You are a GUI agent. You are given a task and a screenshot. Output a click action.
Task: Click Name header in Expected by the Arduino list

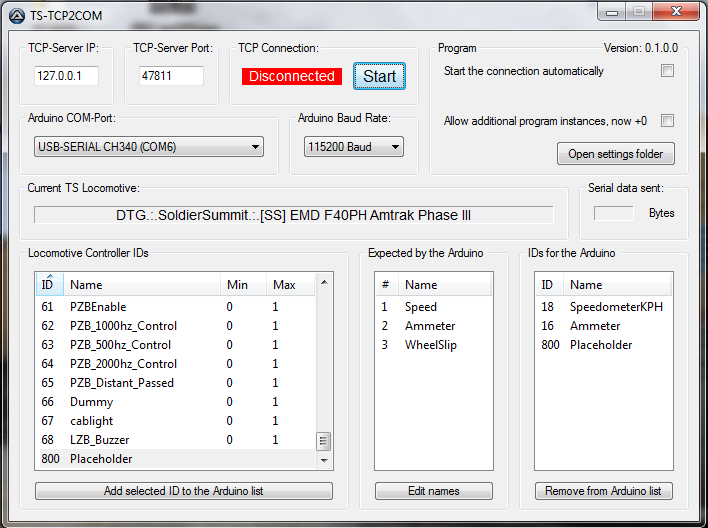tap(445, 285)
